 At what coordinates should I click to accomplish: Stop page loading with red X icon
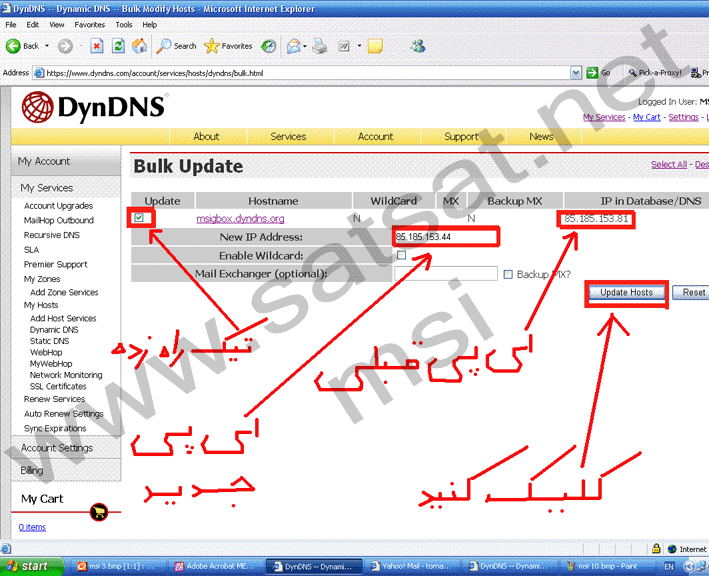point(97,46)
